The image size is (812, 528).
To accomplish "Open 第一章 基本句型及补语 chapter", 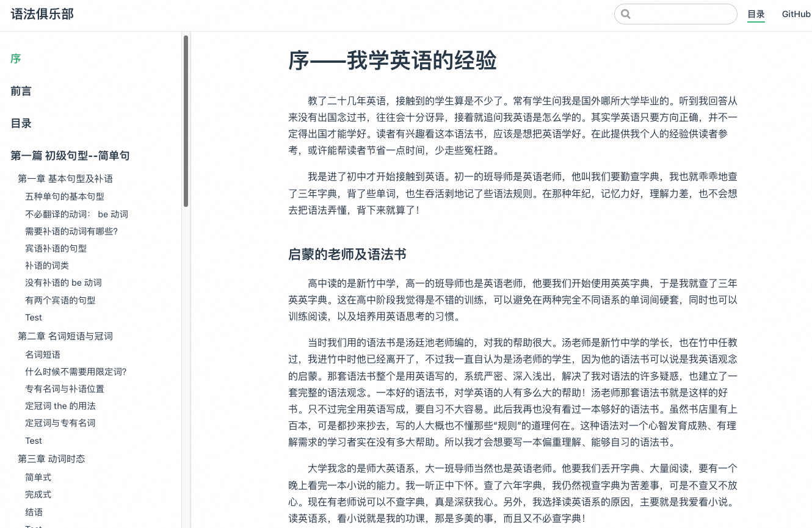I will tap(65, 179).
